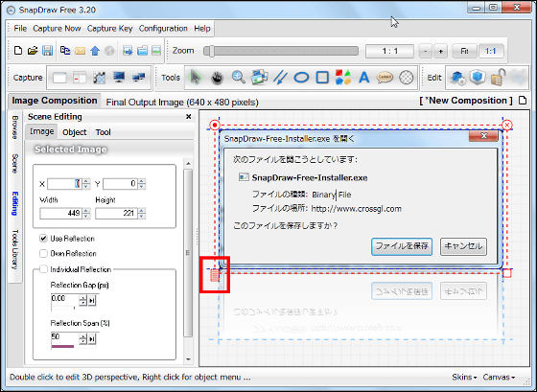Capture full screen with the monitor icon
This screenshot has width=537, height=392.
119,78
